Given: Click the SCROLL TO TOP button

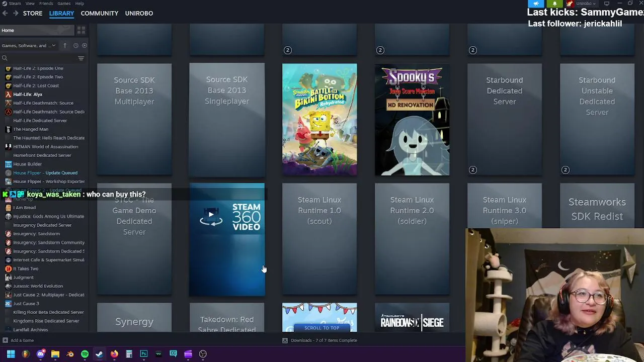Looking at the screenshot, I should 321,328.
